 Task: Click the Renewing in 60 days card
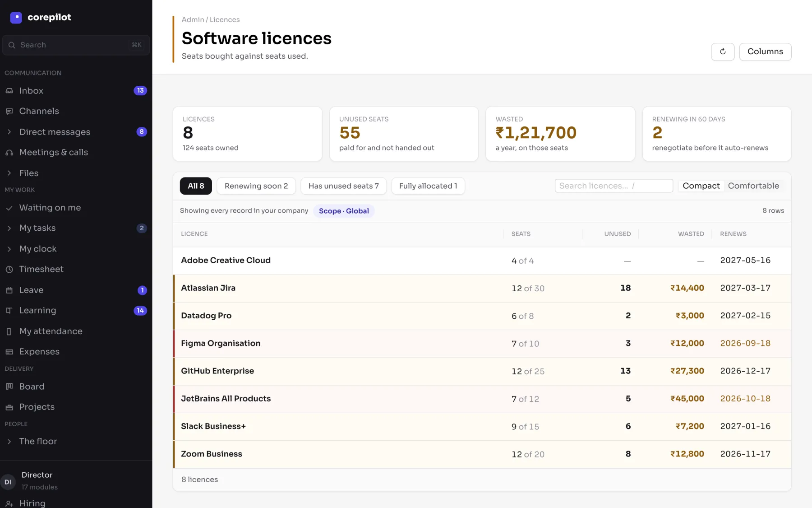click(717, 134)
